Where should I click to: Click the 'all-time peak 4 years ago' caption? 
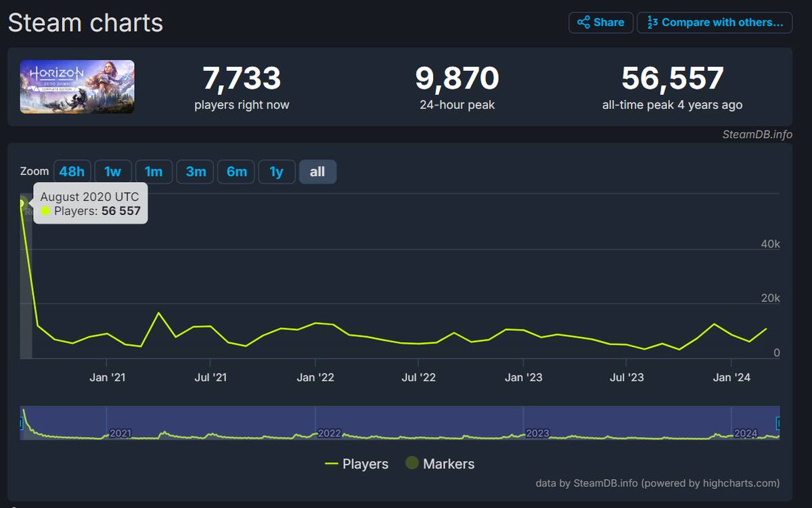[x=673, y=105]
